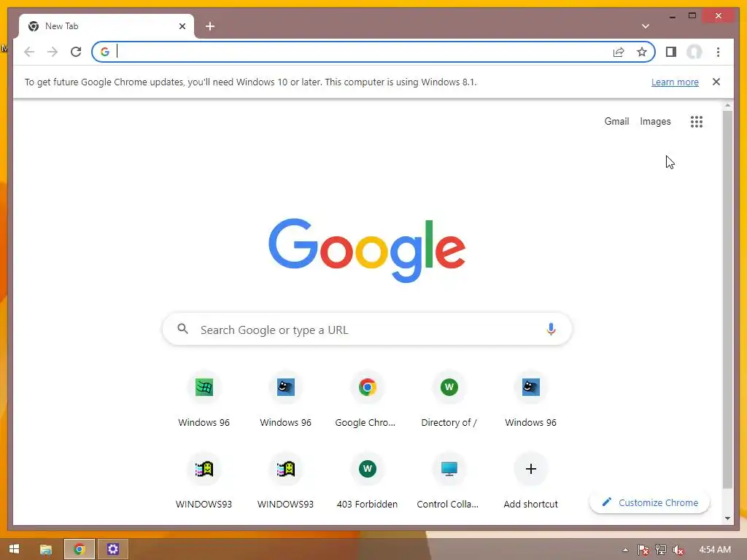Open the Google apps grid
The image size is (747, 560).
[697, 122]
